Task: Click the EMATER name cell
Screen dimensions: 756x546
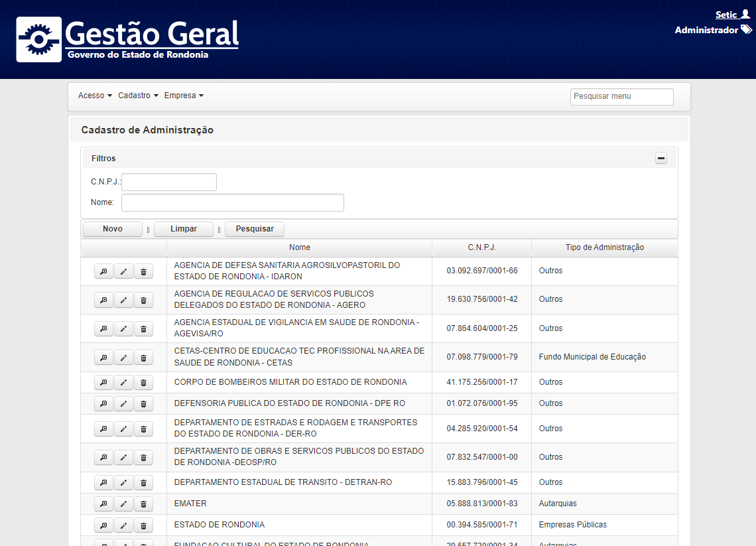Action: [299, 504]
